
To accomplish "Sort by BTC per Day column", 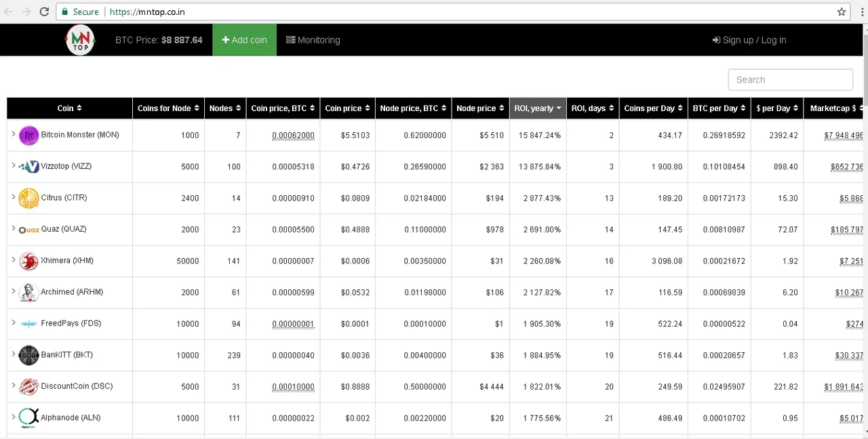I will coord(719,108).
